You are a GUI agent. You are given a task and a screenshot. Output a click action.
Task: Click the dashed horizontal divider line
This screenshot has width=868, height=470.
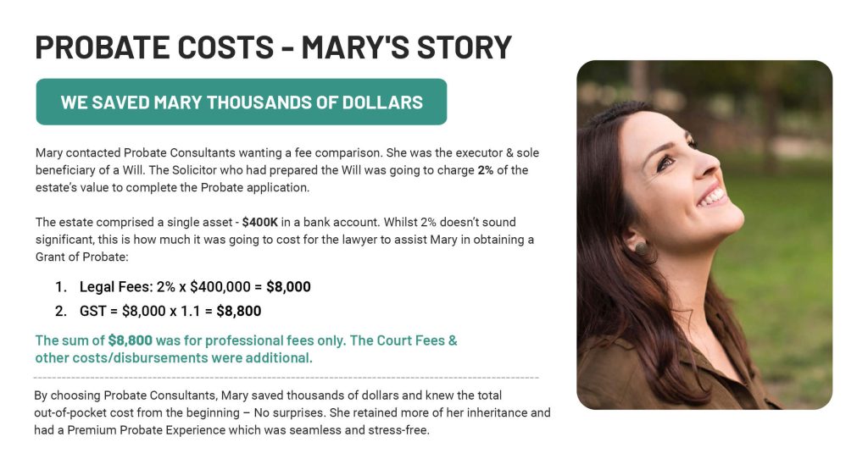(286, 377)
